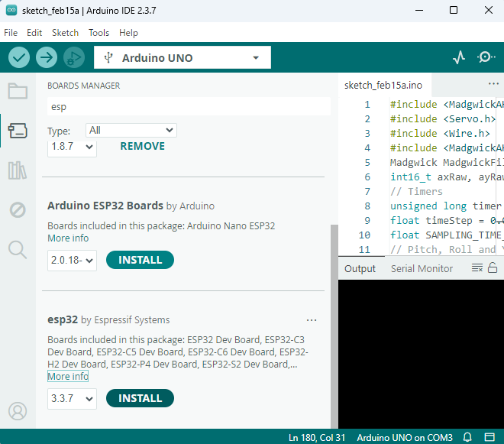Toggle the bottom panel from status bar
Viewport: 504px width, 444px height.
(x=488, y=438)
